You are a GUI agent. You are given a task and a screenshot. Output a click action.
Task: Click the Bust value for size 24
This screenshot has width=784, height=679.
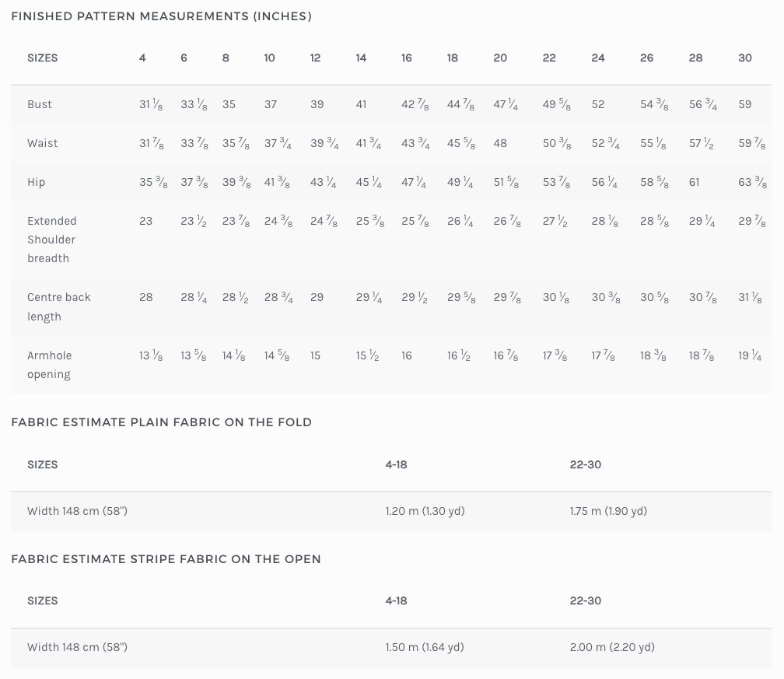(598, 104)
